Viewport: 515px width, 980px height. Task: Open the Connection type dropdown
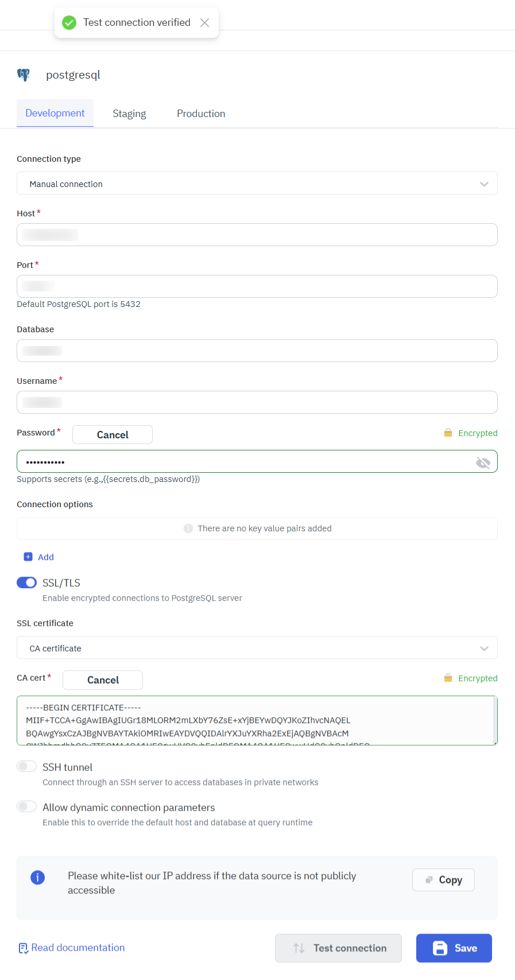coord(257,184)
